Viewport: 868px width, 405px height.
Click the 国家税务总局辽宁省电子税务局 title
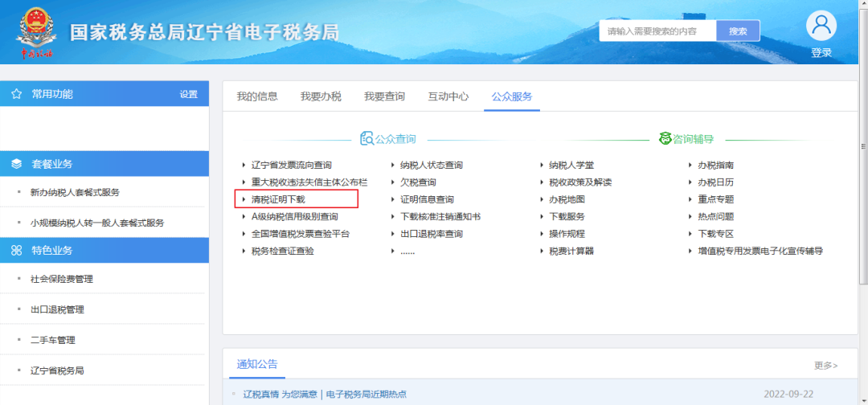pyautogui.click(x=204, y=33)
